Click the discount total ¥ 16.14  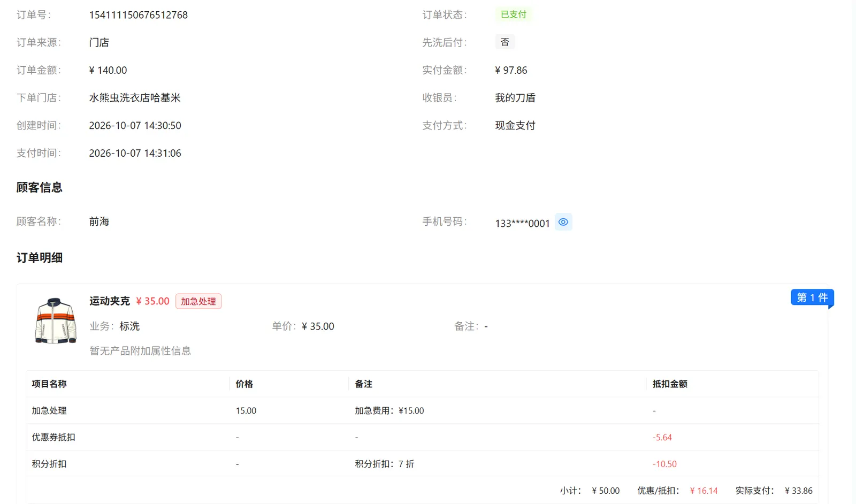point(704,491)
